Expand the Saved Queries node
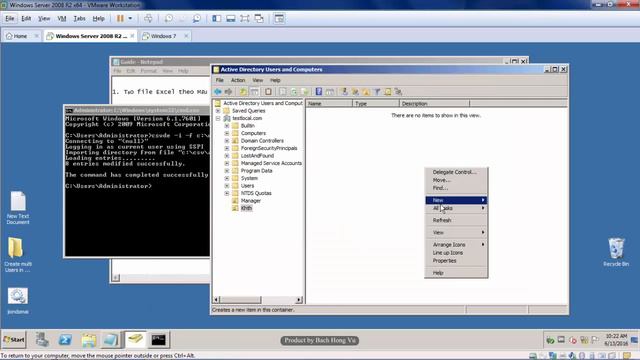 218,111
